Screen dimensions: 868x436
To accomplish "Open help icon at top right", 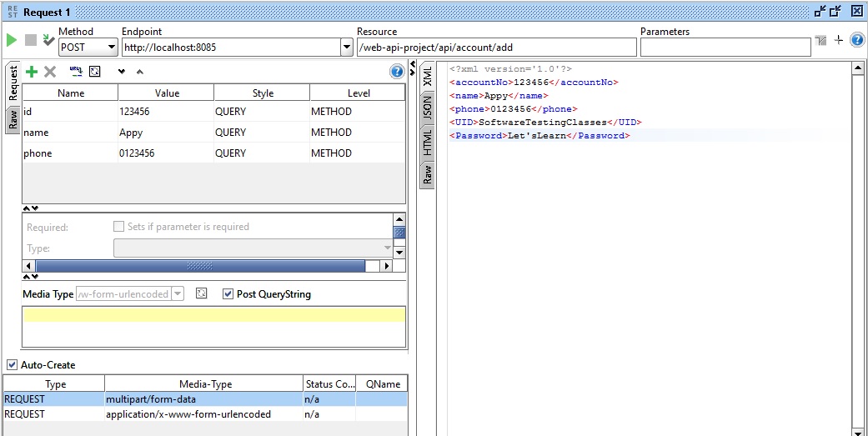I will (x=857, y=40).
